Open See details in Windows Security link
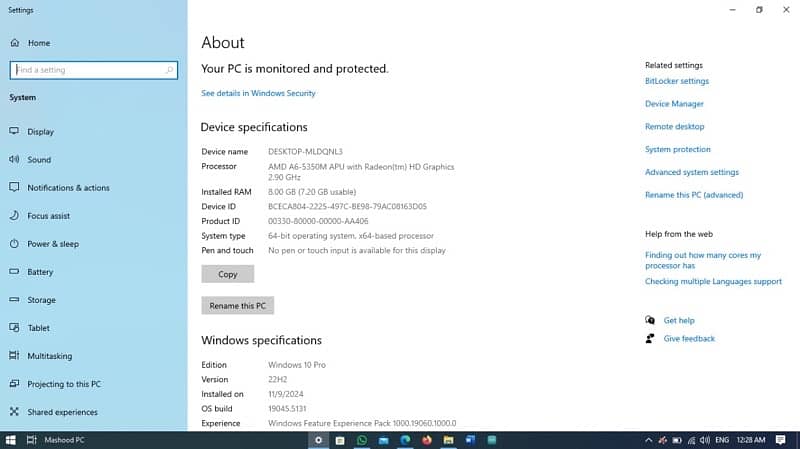 click(258, 93)
